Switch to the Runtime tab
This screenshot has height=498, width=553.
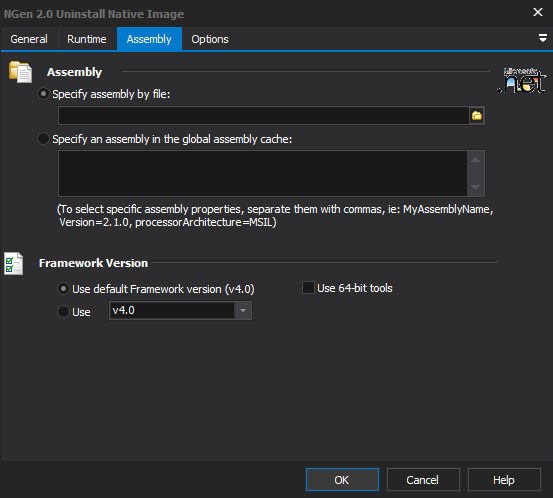(x=87, y=39)
